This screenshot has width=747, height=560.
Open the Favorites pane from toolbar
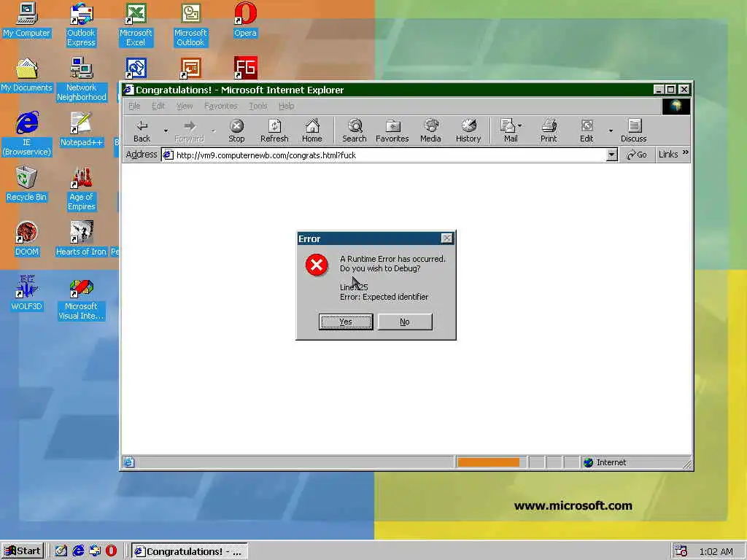pos(392,131)
